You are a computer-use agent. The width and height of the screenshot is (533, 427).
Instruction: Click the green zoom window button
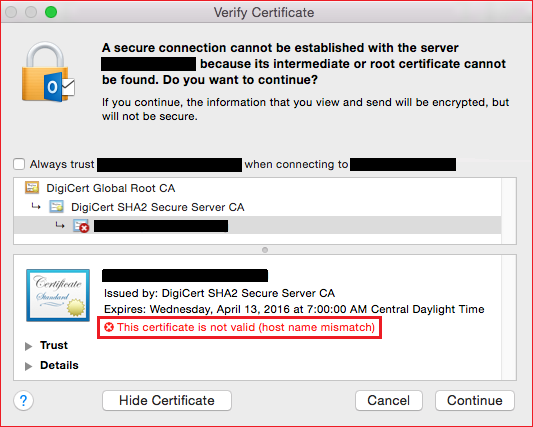(51, 12)
